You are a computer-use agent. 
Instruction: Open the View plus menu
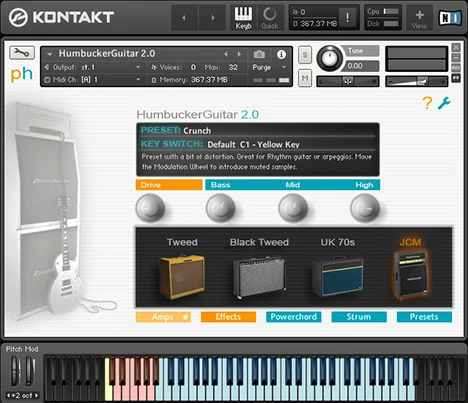pyautogui.click(x=419, y=18)
